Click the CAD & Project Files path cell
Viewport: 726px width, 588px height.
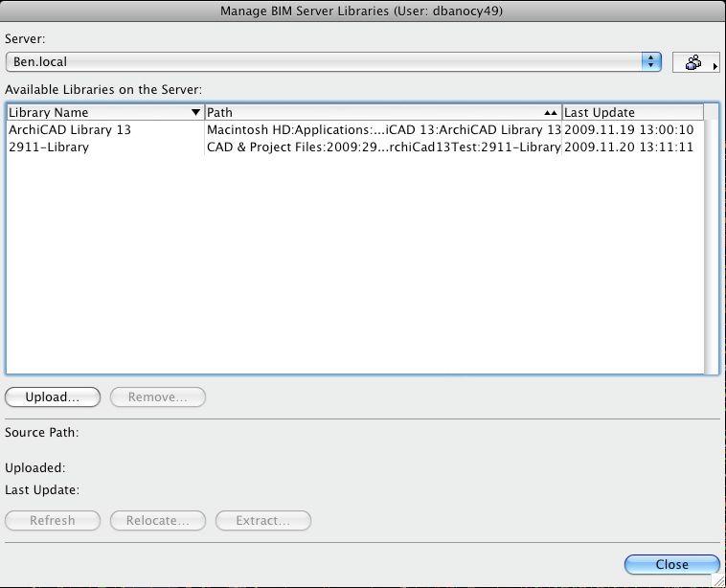[x=383, y=147]
